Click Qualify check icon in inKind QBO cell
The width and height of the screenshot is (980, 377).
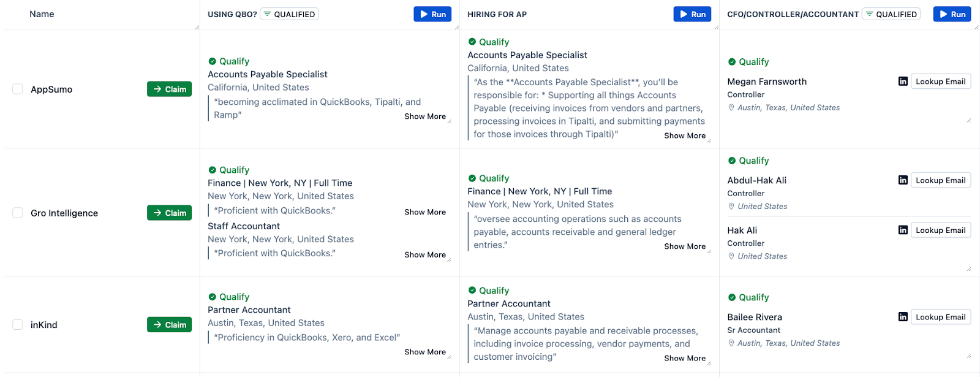coord(212,297)
